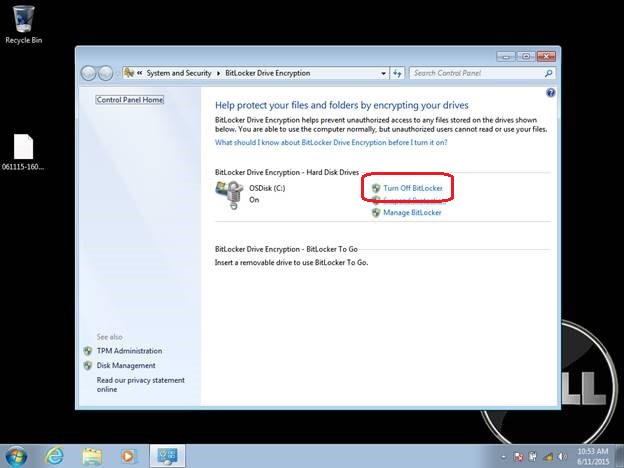
Task: Close the BitLocker Drive Encryption window
Action: coord(546,57)
